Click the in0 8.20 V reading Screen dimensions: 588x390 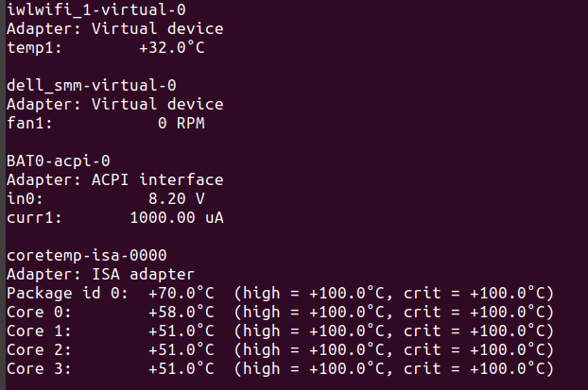(176, 198)
